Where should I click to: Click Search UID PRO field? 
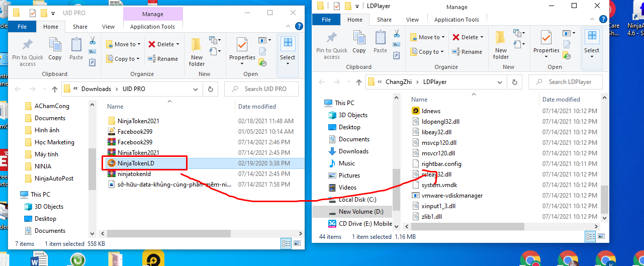[261, 89]
